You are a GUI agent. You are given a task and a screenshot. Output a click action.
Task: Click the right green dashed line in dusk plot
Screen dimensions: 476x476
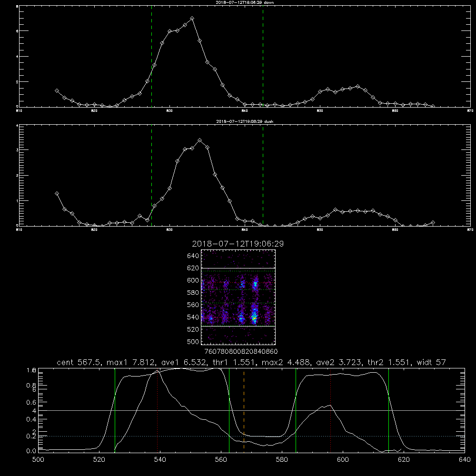pyautogui.click(x=263, y=176)
